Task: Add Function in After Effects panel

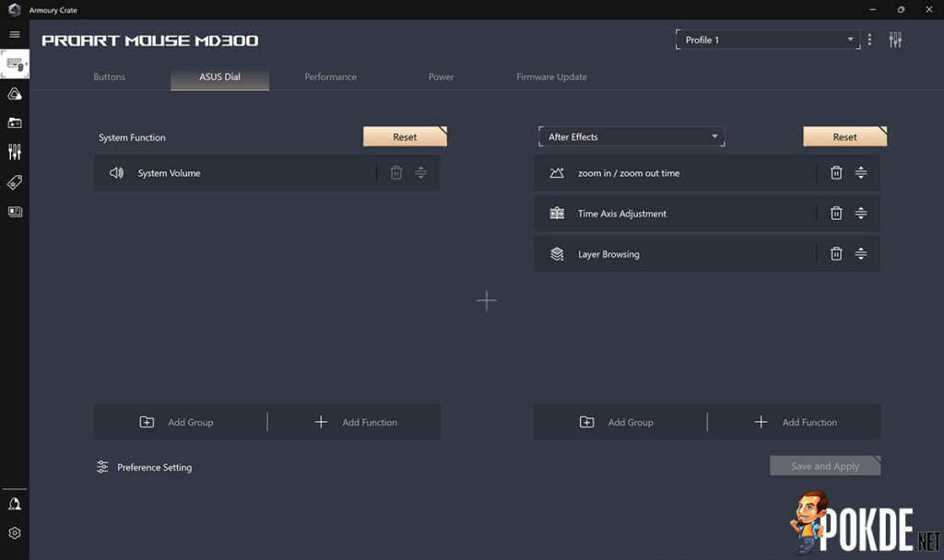Action: 796,422
